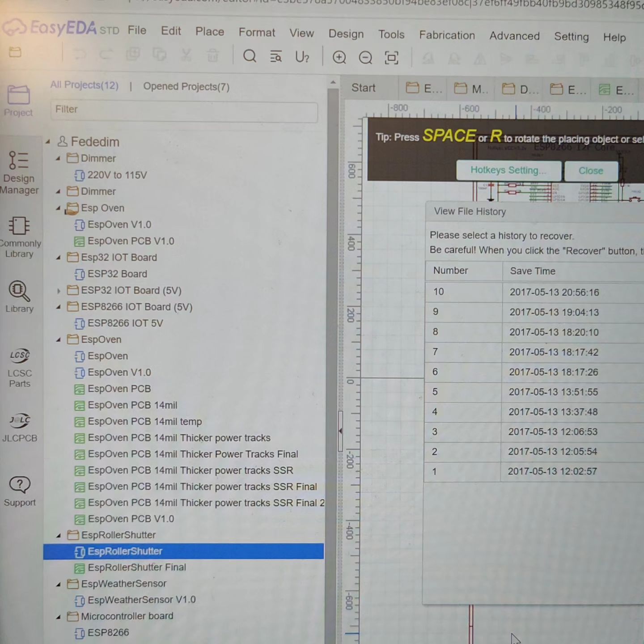Collapse the EspOven folder
This screenshot has height=644, width=644.
coord(58,340)
